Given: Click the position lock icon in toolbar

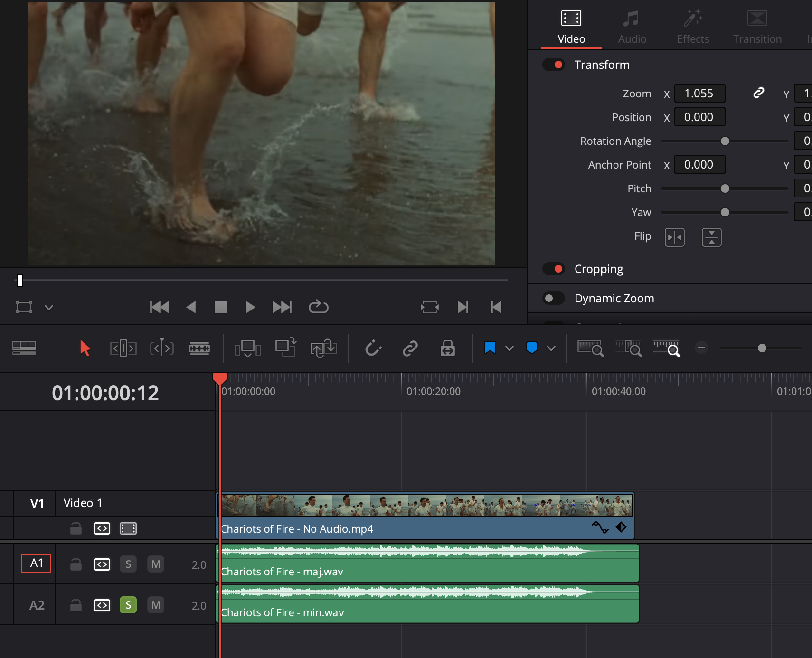Looking at the screenshot, I should point(447,348).
